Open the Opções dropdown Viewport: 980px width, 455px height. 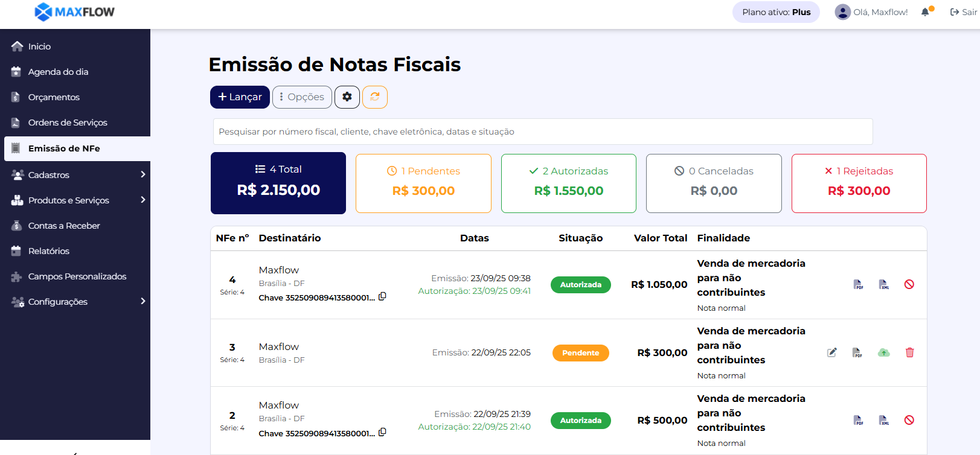[301, 97]
